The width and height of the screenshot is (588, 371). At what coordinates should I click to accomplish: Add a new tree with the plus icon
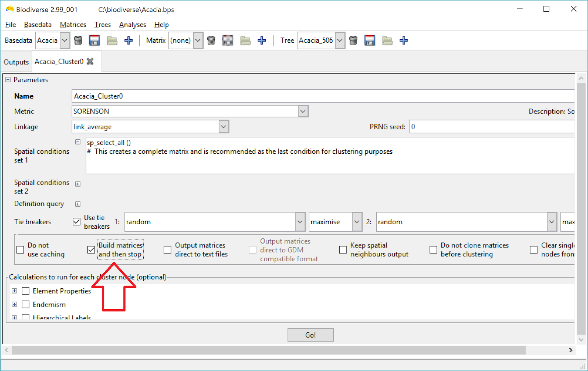[404, 40]
